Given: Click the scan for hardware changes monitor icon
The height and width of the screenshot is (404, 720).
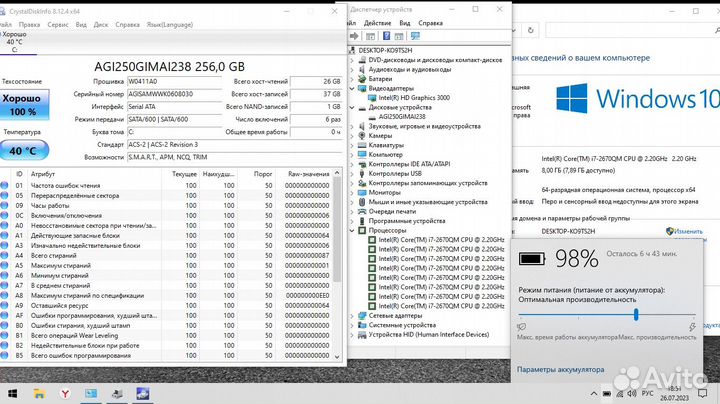Looking at the screenshot, I should (x=415, y=36).
